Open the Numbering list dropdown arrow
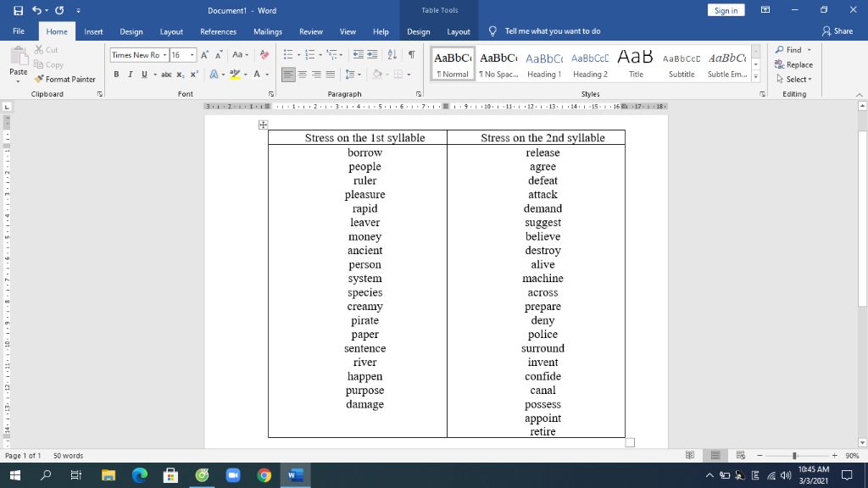This screenshot has width=868, height=488. pyautogui.click(x=320, y=55)
